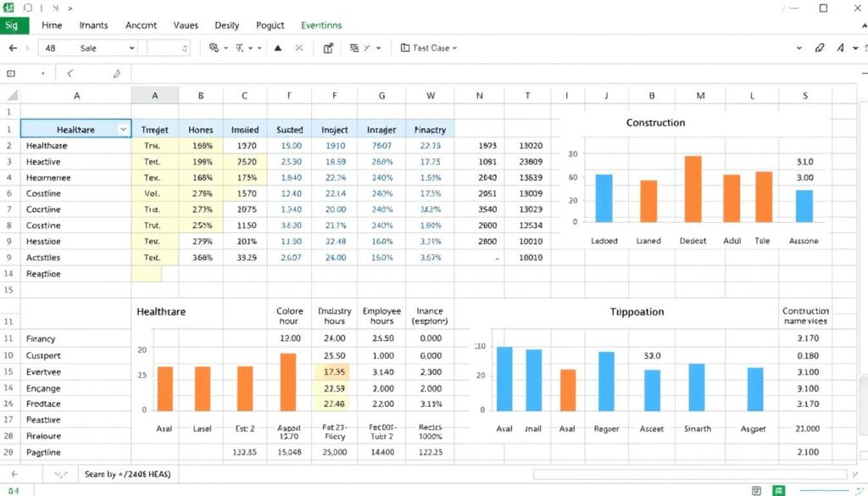The image size is (868, 496).
Task: Click the zoom slider in status bar
Action: coord(823,490)
